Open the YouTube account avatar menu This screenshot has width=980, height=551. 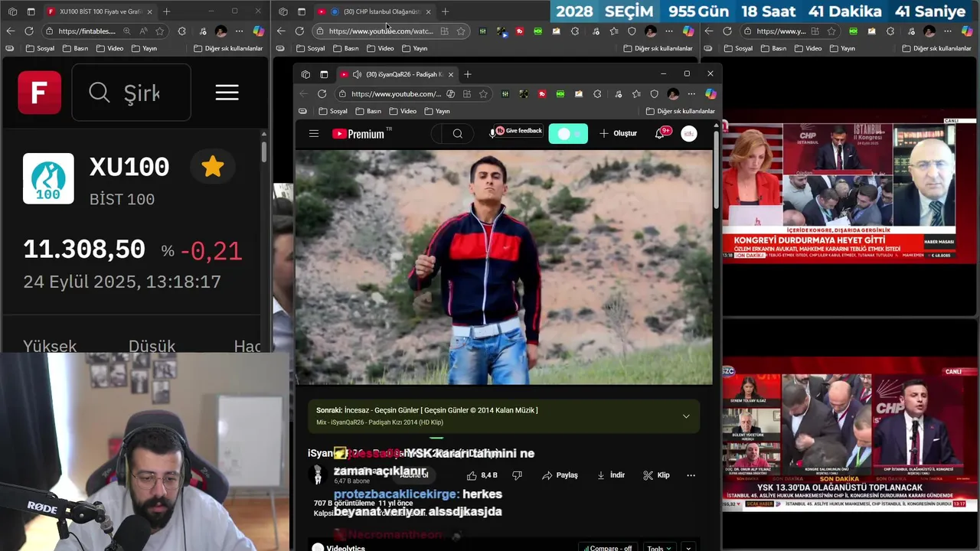pyautogui.click(x=689, y=133)
